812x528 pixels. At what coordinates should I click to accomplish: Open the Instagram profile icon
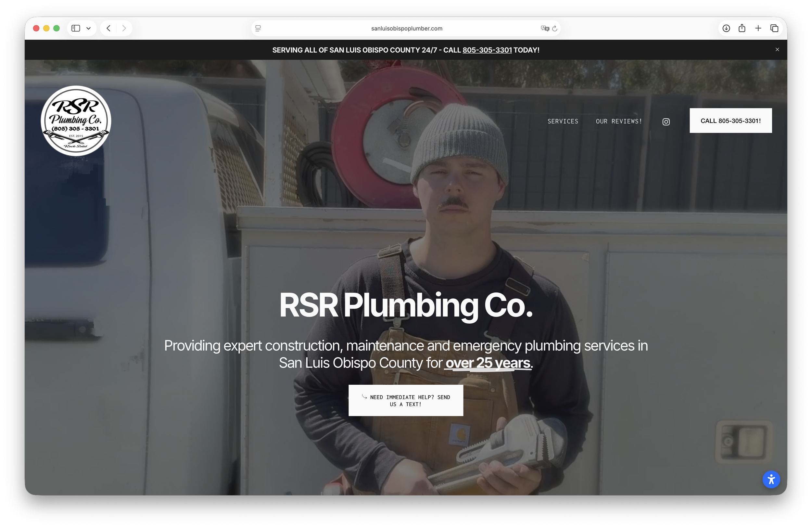point(666,122)
